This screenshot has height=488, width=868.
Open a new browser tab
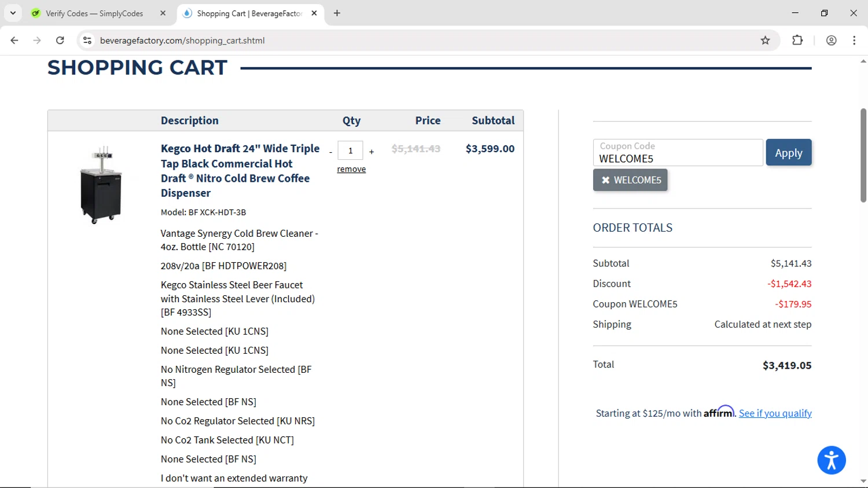(x=337, y=13)
